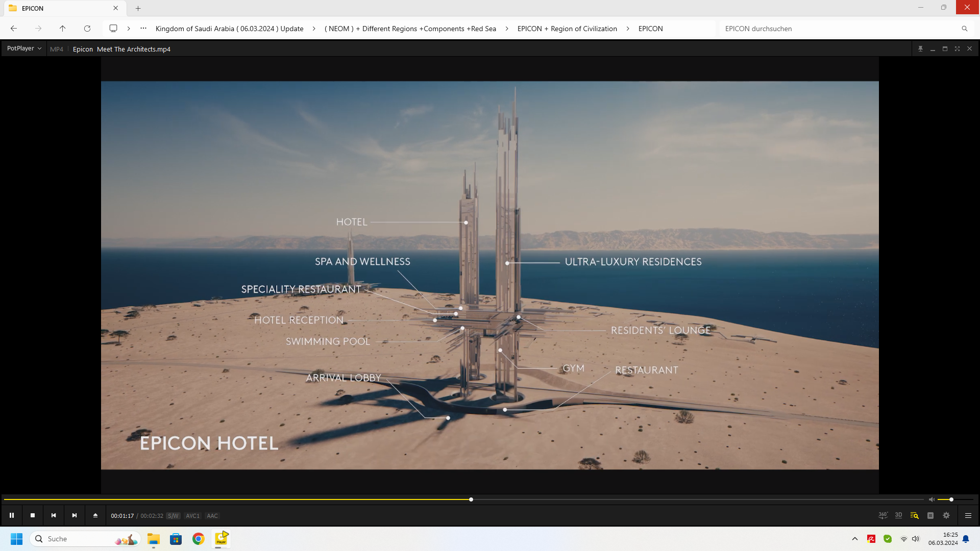Open Microsoft Store from taskbar
Screen dimensions: 980x551
(x=176, y=539)
